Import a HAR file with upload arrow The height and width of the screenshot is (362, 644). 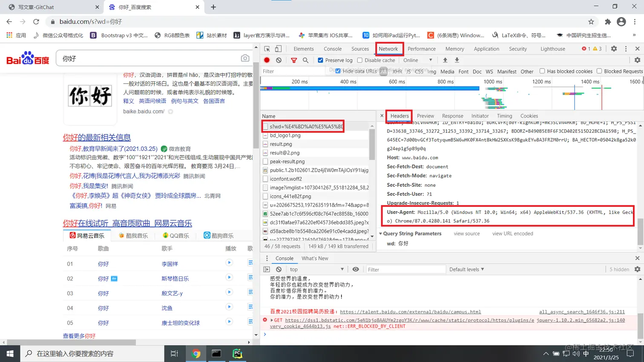[445, 60]
